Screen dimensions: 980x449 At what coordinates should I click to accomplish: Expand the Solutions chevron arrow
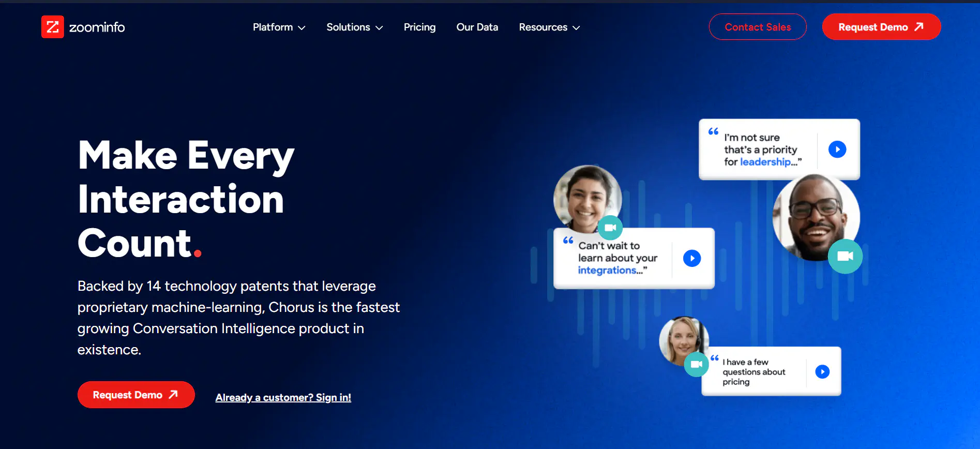pyautogui.click(x=379, y=28)
